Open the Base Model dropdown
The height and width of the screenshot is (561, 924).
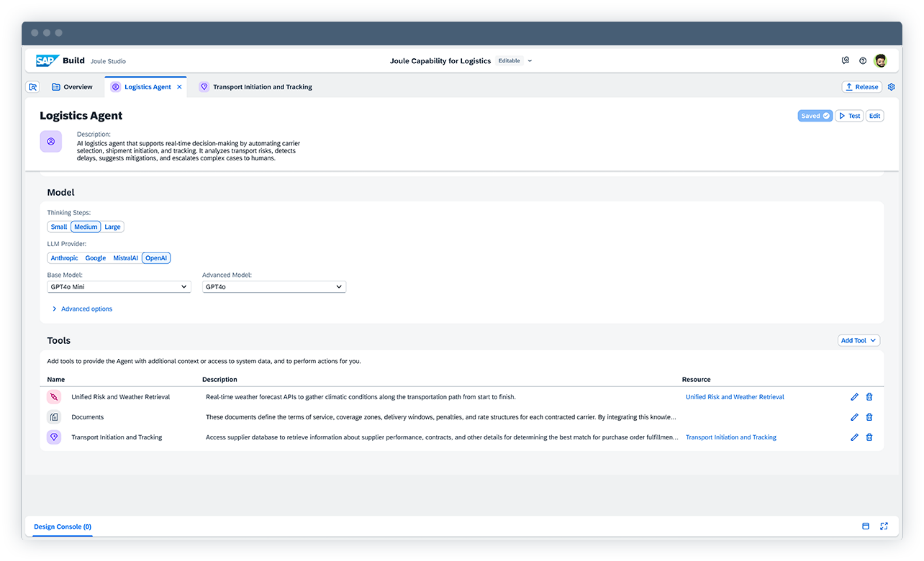119,287
